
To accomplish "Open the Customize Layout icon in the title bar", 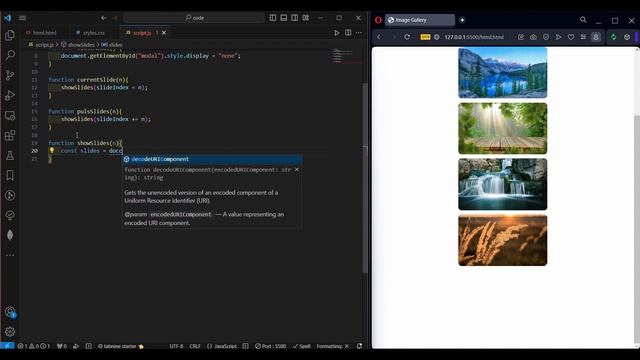I will pyautogui.click(x=306, y=18).
